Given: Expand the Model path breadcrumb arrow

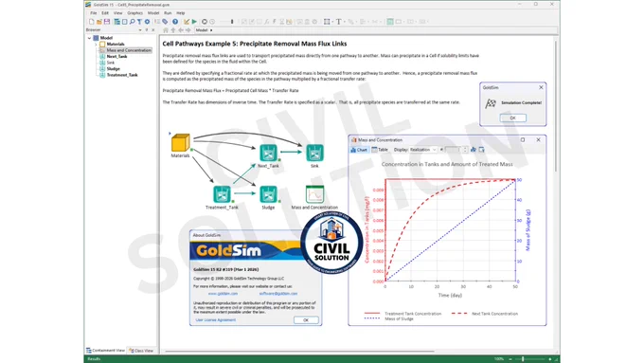Looking at the screenshot, I should tap(211, 30).
